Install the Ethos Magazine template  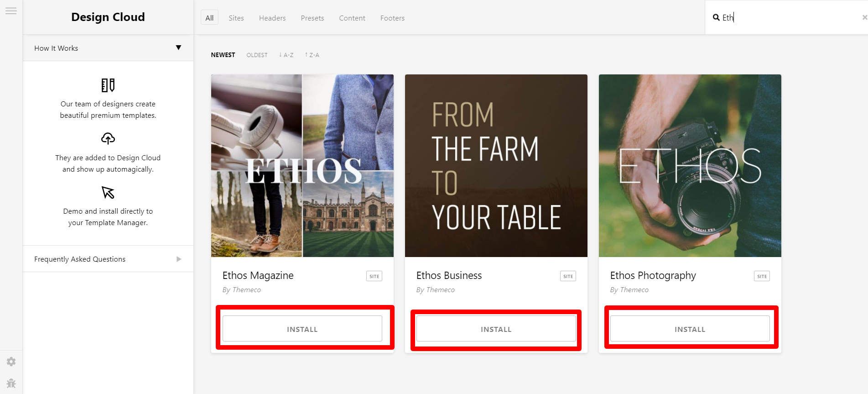(x=302, y=329)
